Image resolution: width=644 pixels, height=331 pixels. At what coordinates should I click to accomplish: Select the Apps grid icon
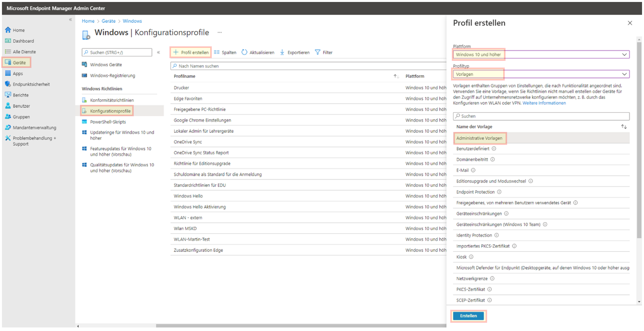pos(8,73)
